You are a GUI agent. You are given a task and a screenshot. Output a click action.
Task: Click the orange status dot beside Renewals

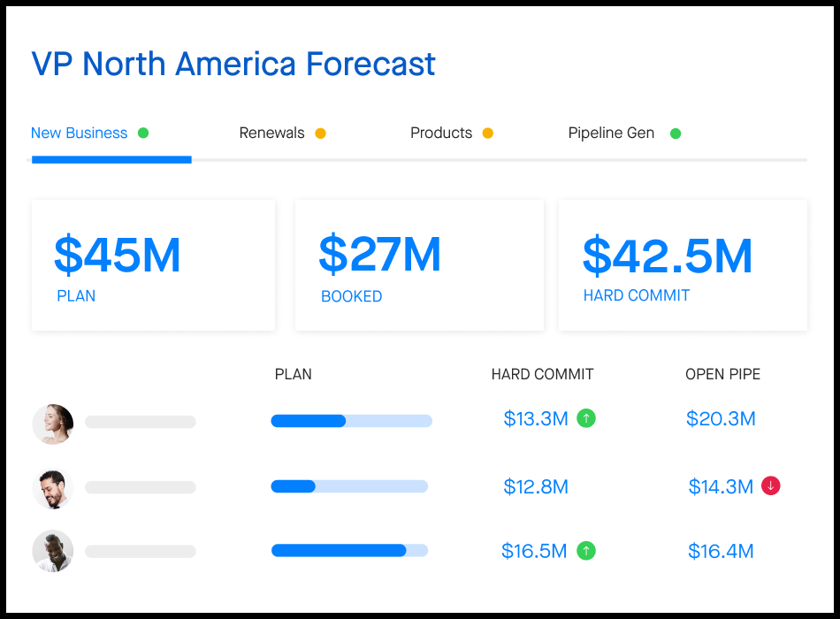[x=320, y=134]
